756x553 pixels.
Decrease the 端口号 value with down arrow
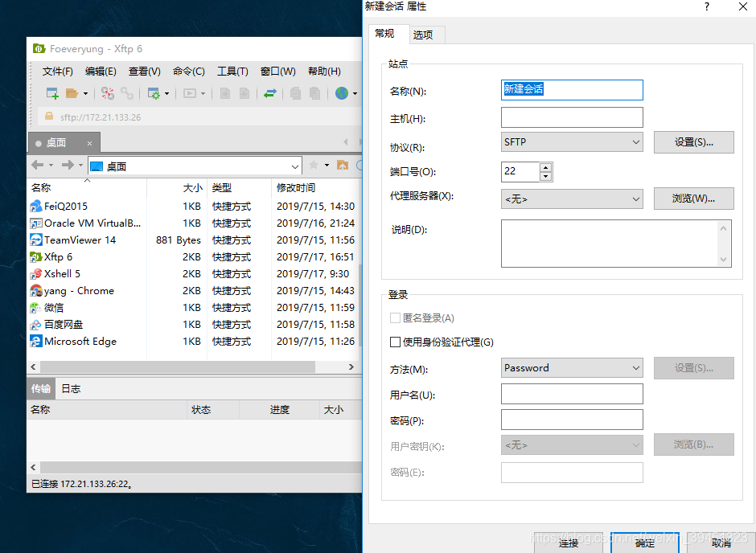[546, 177]
